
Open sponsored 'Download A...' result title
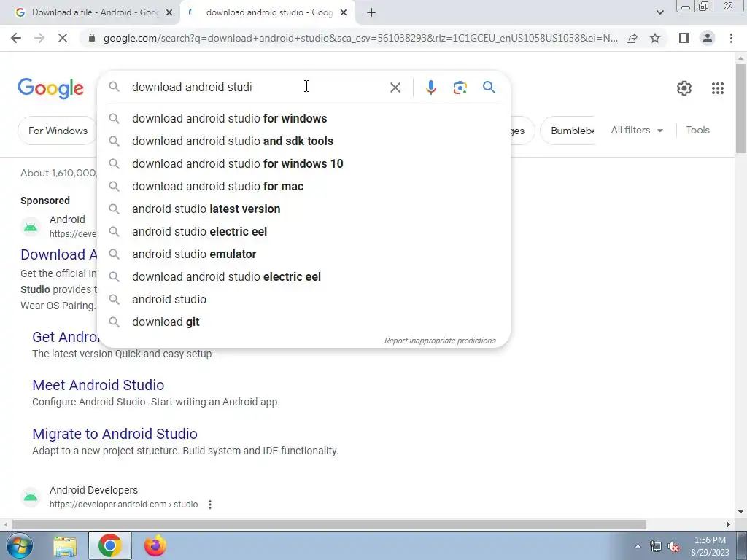(59, 254)
